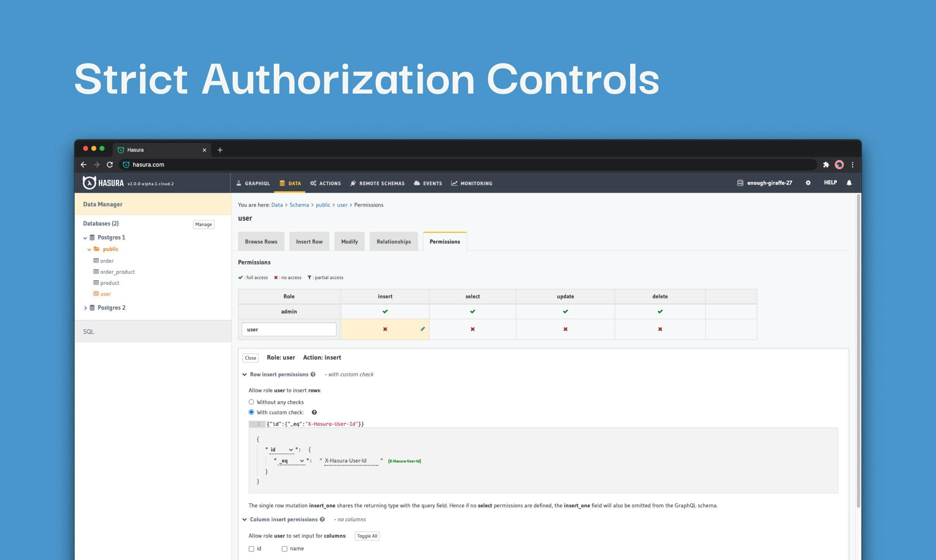This screenshot has width=936, height=560.
Task: Open the SQL section in sidebar
Action: pyautogui.click(x=153, y=331)
